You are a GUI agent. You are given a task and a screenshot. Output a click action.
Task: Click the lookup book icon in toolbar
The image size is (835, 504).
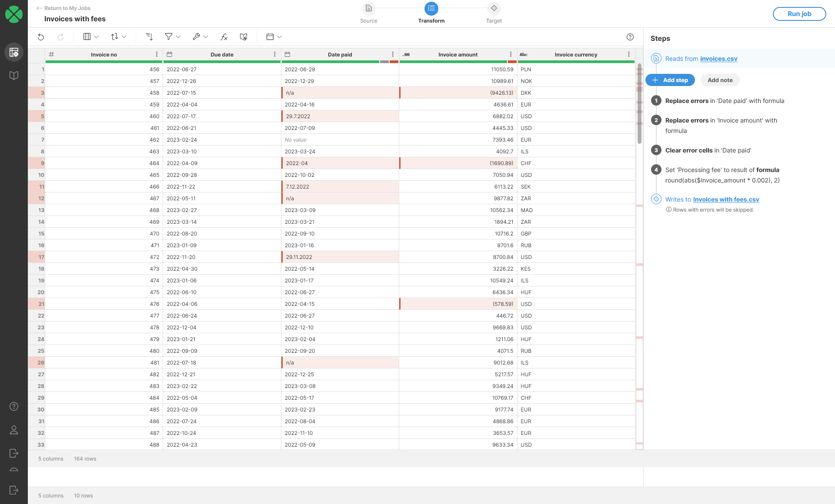pos(244,37)
